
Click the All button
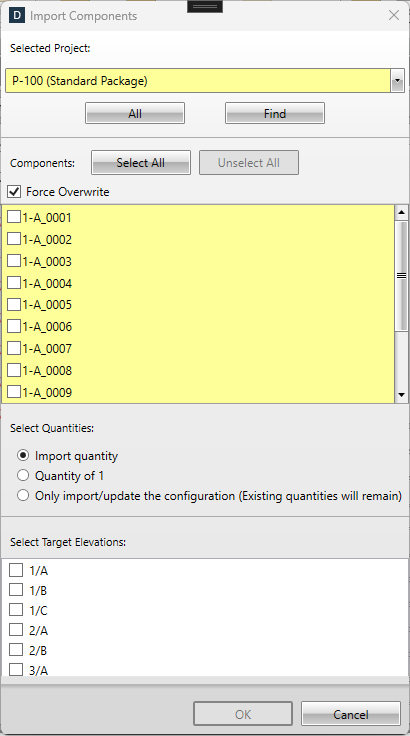[x=135, y=113]
